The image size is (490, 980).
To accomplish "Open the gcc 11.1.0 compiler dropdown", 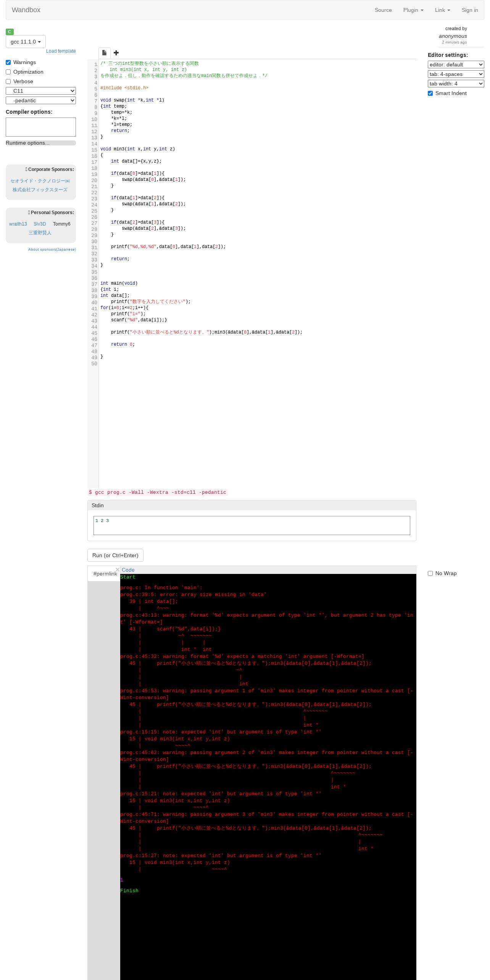I will [26, 42].
